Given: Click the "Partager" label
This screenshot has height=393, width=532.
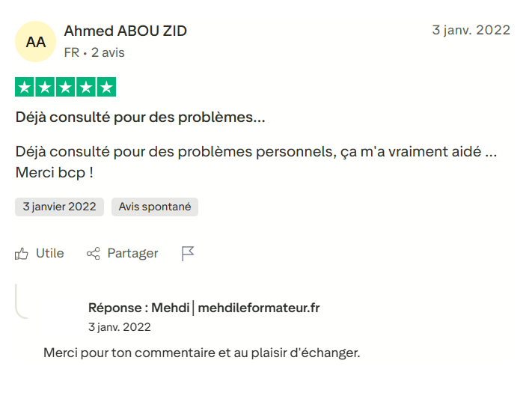Looking at the screenshot, I should (x=132, y=254).
